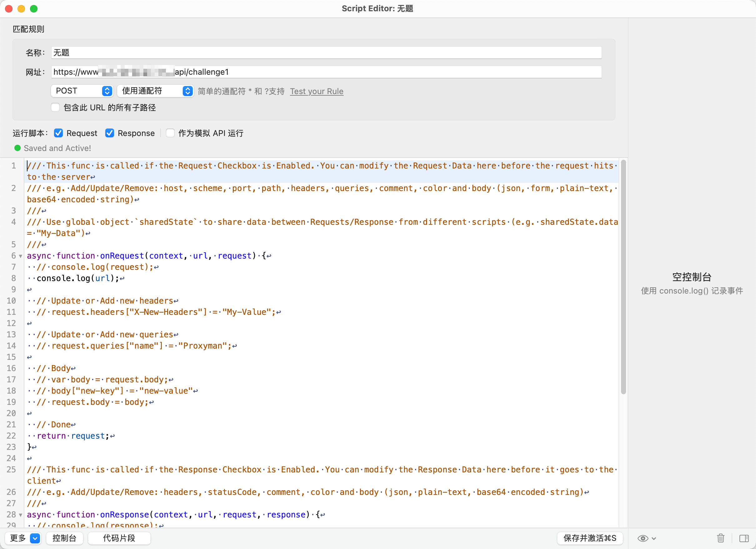
Task: Click the green zoom window button
Action: (34, 9)
